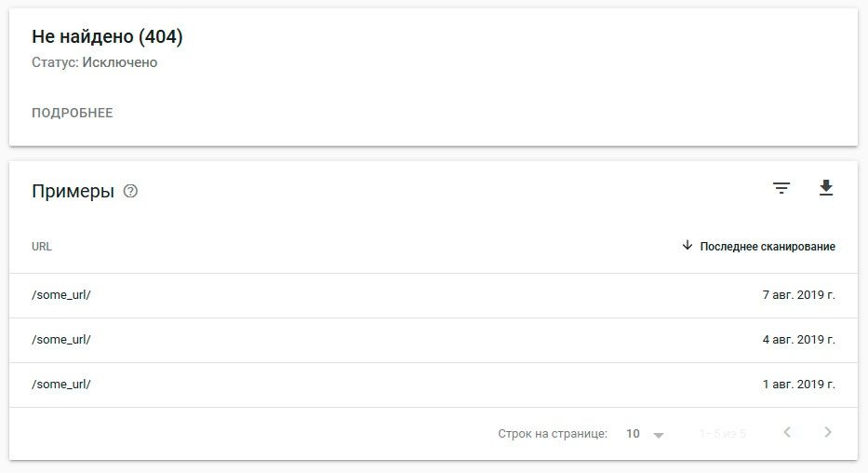
Task: Click the help question mark next to Примеры
Action: point(130,191)
